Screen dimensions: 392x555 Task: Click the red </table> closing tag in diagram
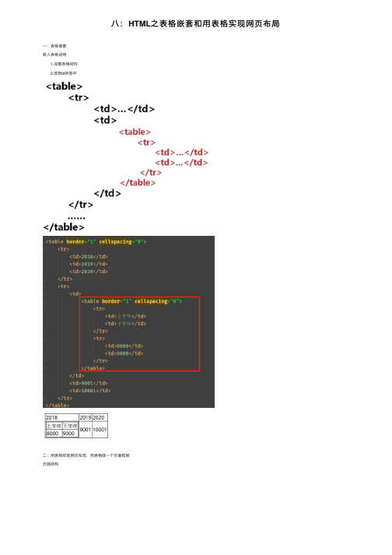[x=138, y=183]
